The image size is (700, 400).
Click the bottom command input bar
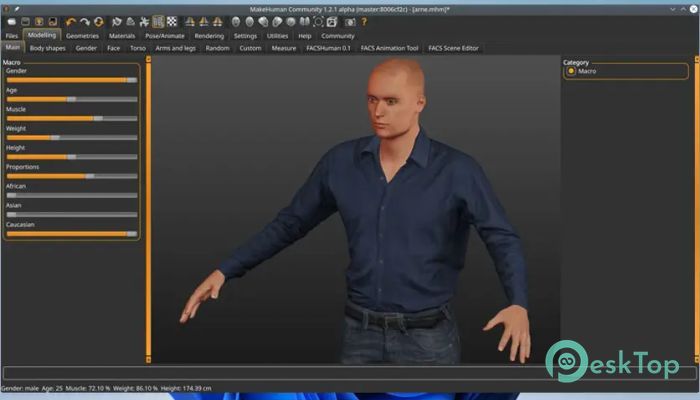tap(350, 373)
